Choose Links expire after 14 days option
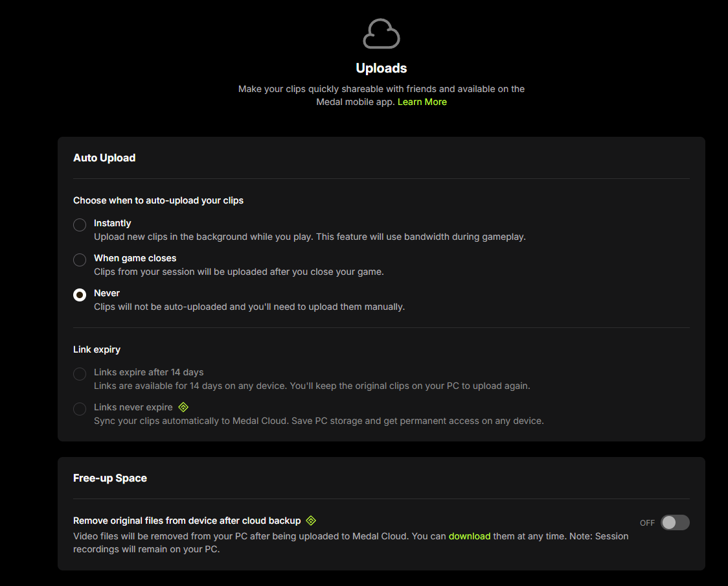 (x=80, y=374)
